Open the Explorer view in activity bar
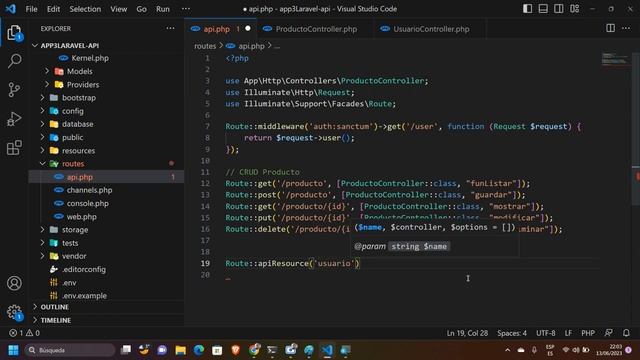 tap(14, 33)
